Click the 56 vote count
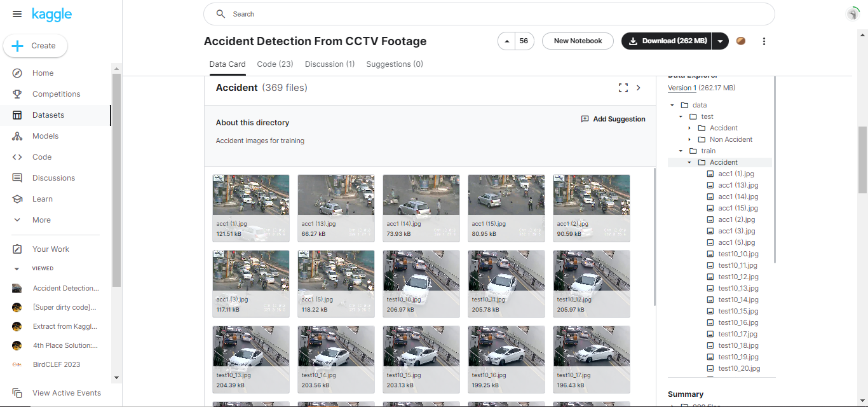 [x=524, y=41]
